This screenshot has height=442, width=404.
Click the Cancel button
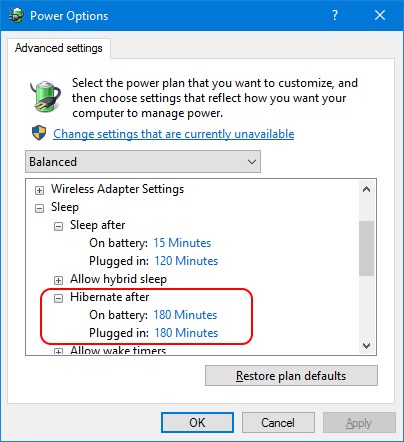coord(278,423)
